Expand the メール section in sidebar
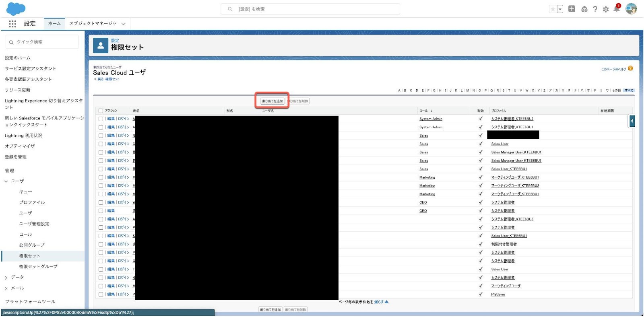 coord(6,288)
